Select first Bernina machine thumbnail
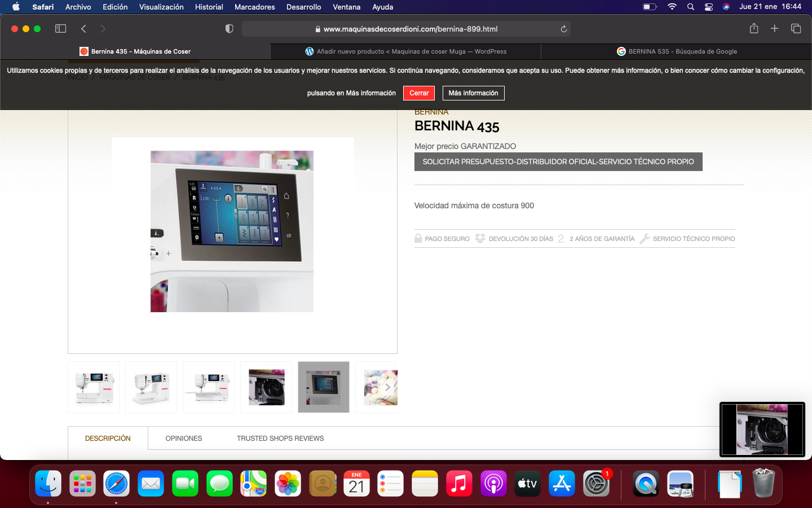 point(94,387)
